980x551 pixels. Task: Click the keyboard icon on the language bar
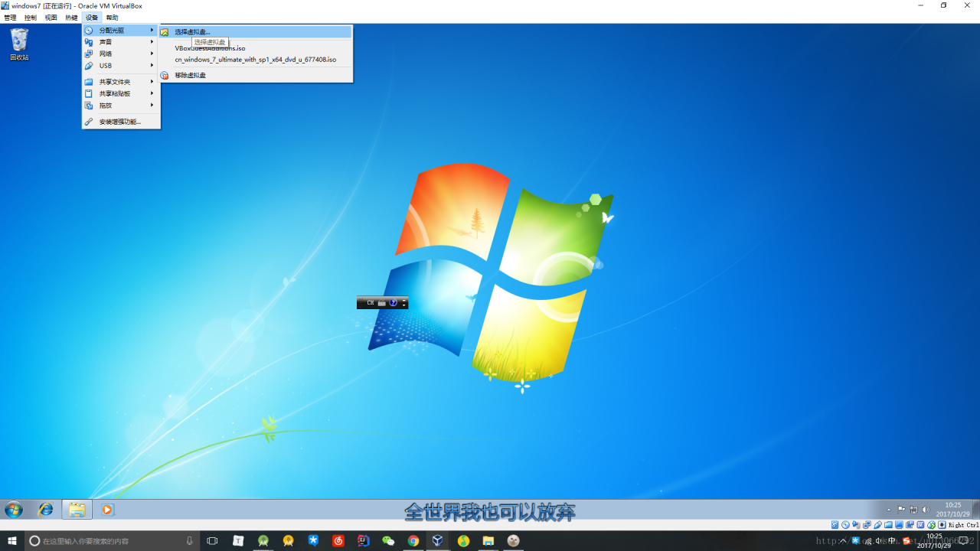point(382,303)
